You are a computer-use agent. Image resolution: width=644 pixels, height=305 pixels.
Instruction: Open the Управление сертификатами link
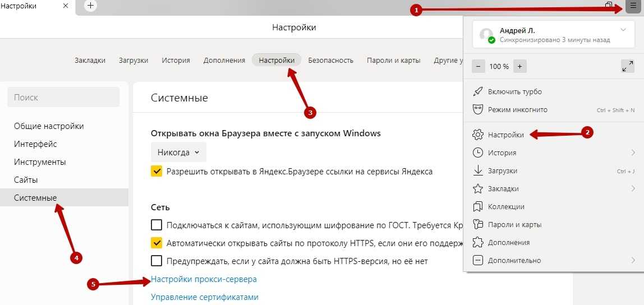(x=205, y=297)
